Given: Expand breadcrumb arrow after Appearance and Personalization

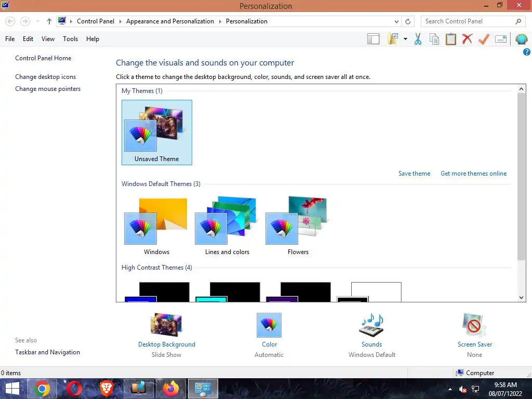Looking at the screenshot, I should [x=220, y=21].
